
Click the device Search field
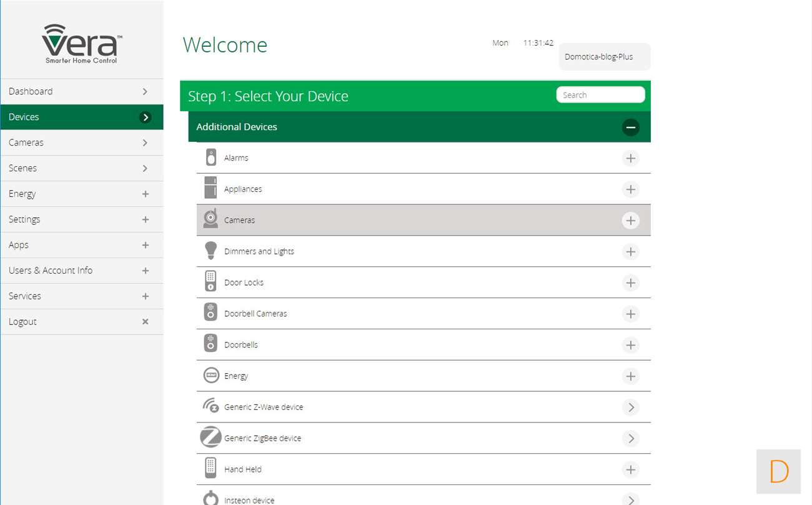click(x=600, y=95)
